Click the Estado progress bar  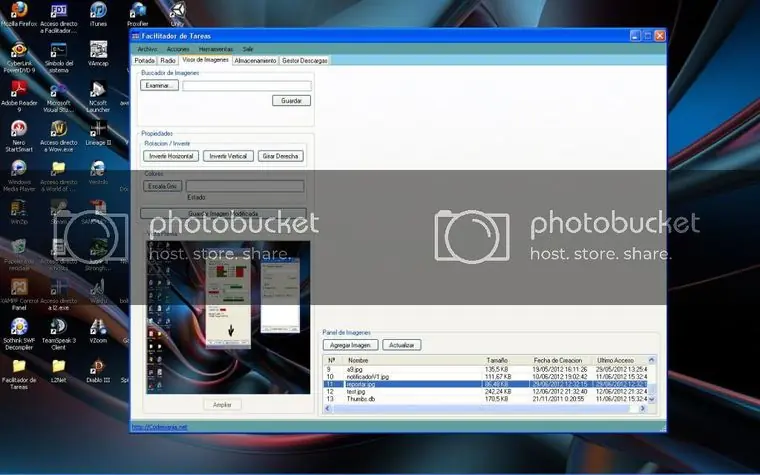245,186
